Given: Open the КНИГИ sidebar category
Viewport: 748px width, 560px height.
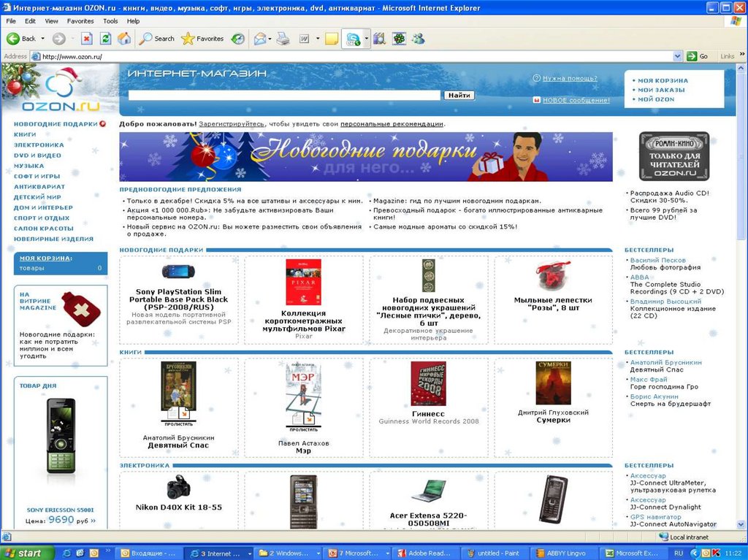Looking at the screenshot, I should point(25,134).
